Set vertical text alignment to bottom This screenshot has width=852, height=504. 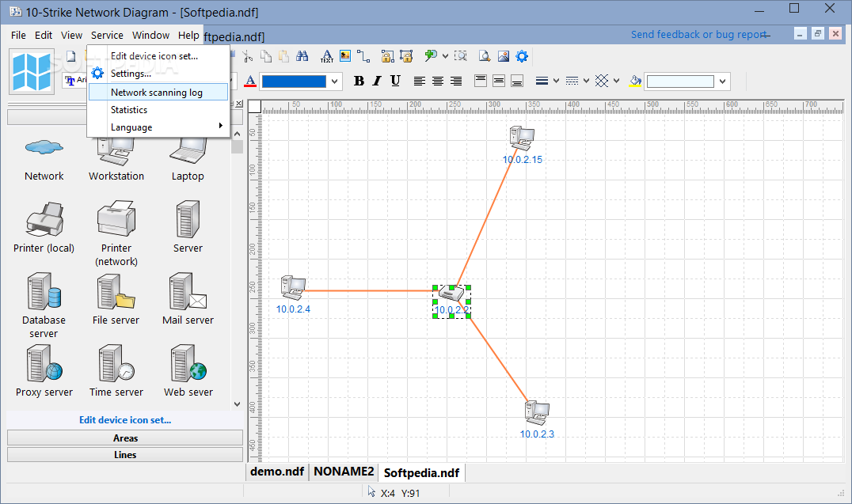point(517,81)
